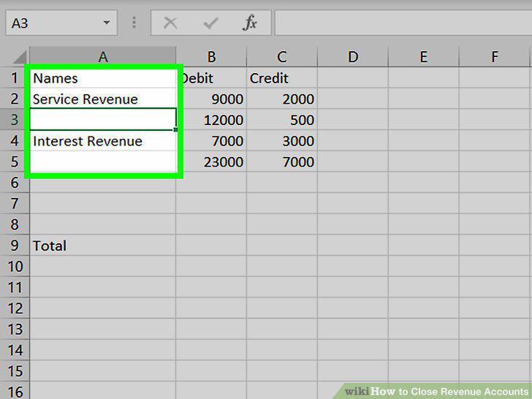Click the cell with value 12000

click(x=211, y=120)
